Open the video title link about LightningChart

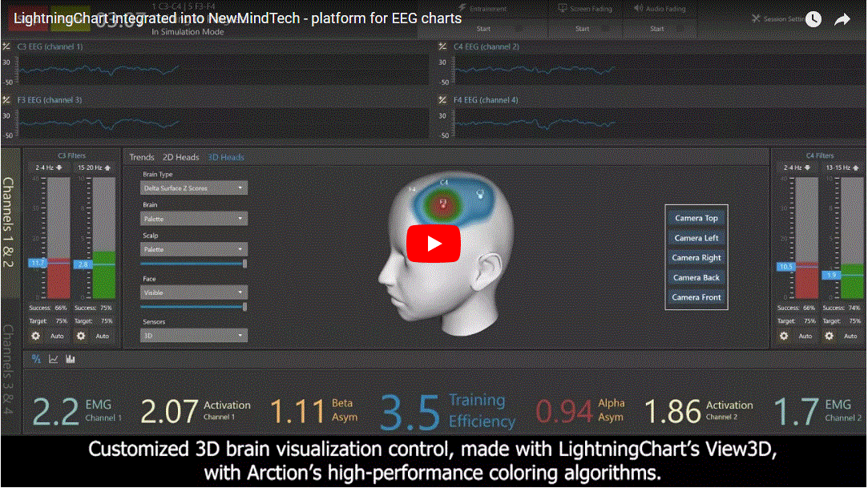(237, 18)
